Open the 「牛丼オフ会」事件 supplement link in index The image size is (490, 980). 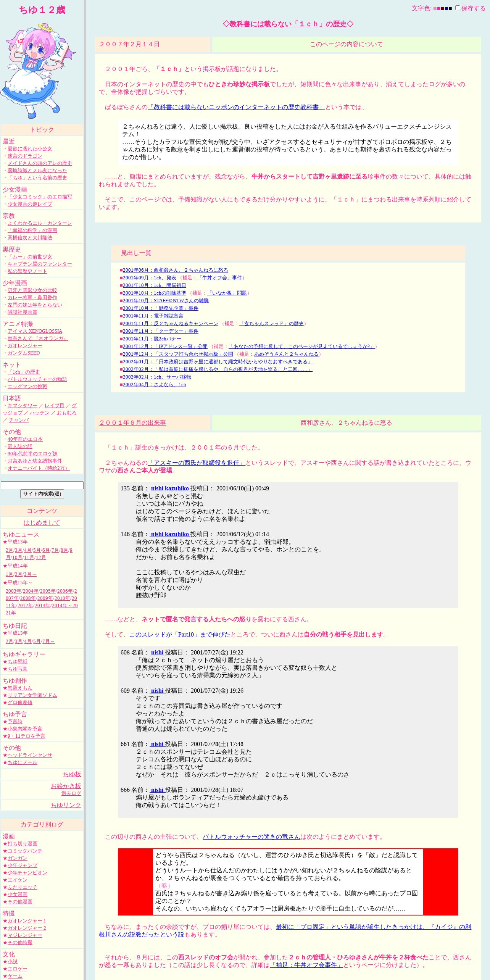[219, 278]
